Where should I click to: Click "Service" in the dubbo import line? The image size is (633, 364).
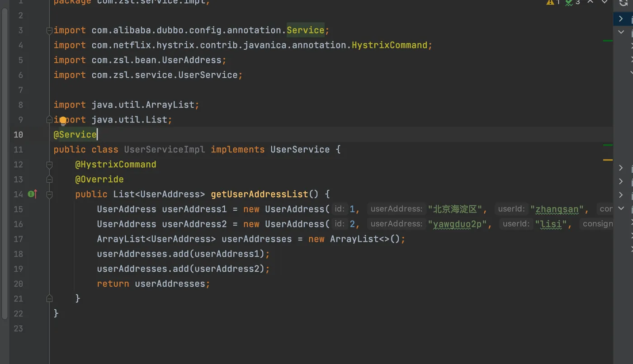coord(306,30)
